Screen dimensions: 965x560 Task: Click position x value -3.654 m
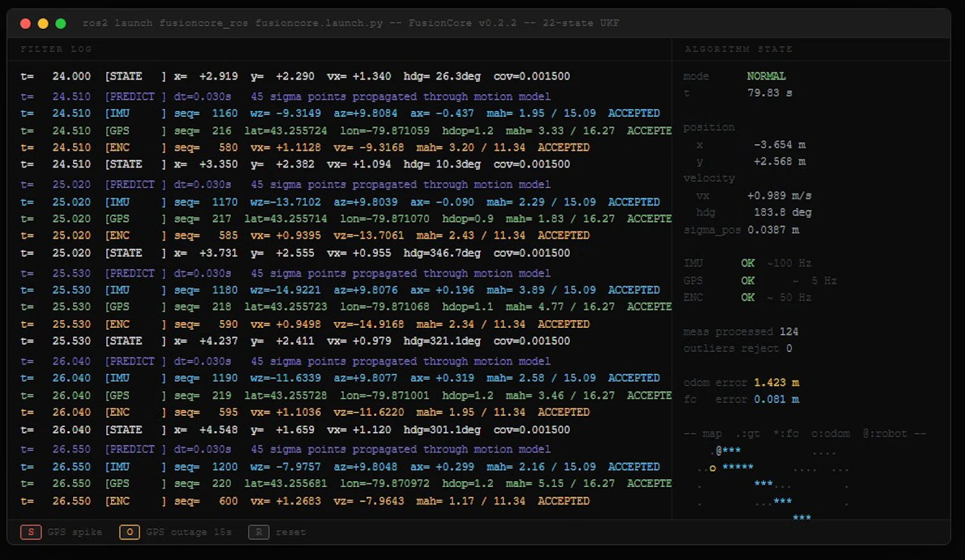[x=780, y=145]
